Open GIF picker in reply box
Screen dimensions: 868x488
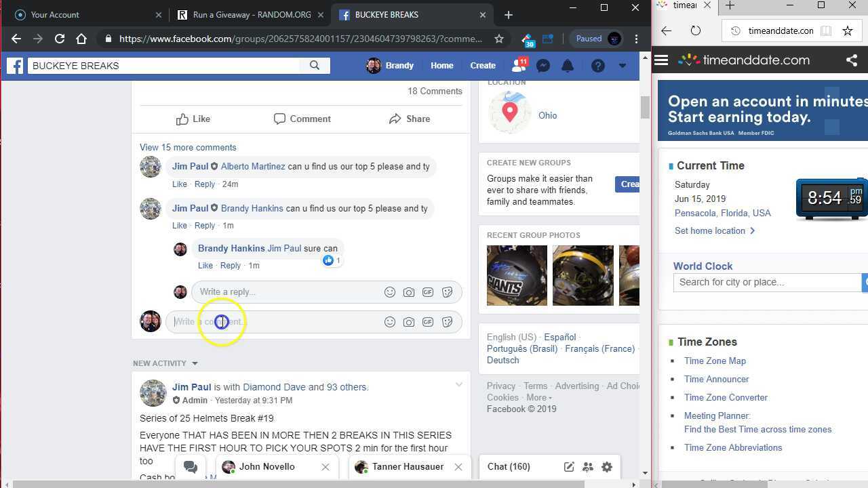[x=428, y=292]
